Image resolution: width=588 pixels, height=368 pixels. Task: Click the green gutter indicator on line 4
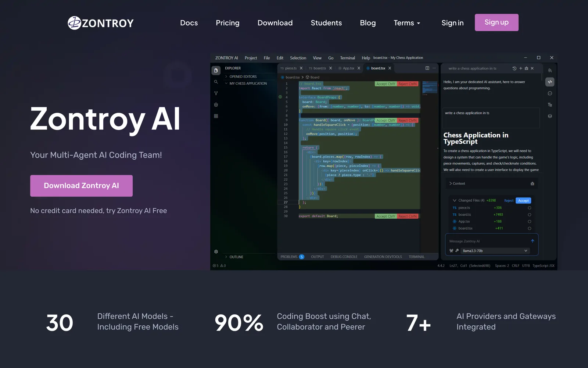point(280,97)
